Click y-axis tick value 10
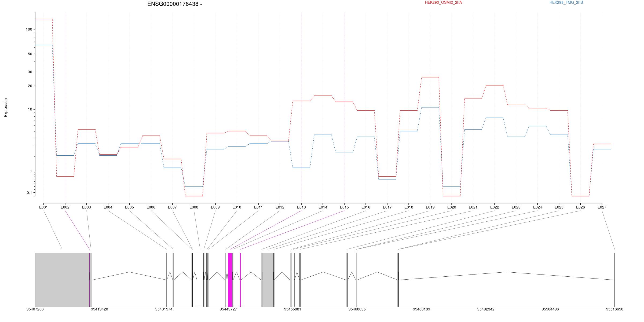The image size is (644, 322). (x=30, y=109)
